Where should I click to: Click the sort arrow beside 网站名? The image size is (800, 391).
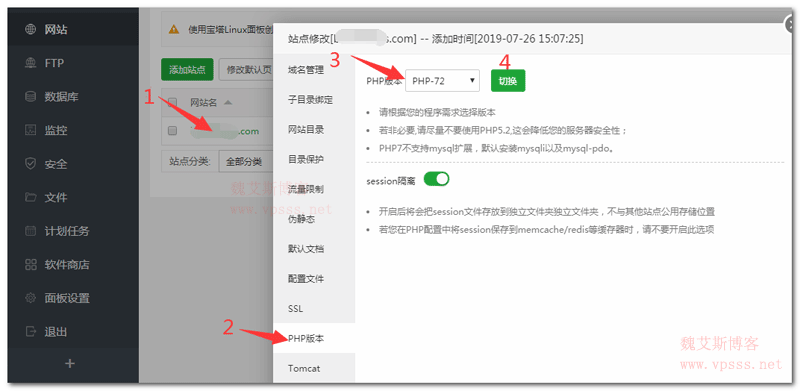228,102
